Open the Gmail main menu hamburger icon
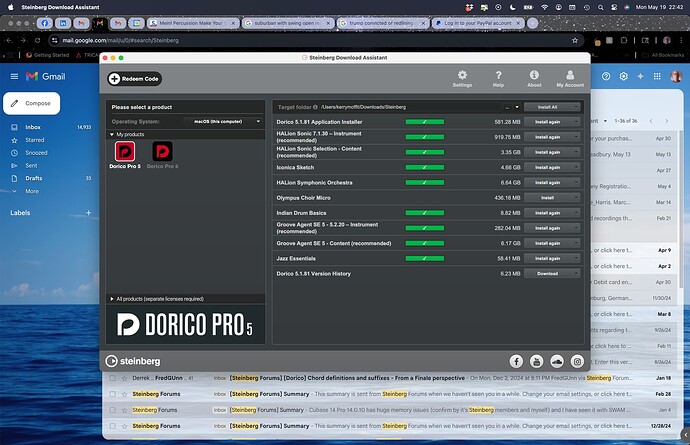 point(14,76)
